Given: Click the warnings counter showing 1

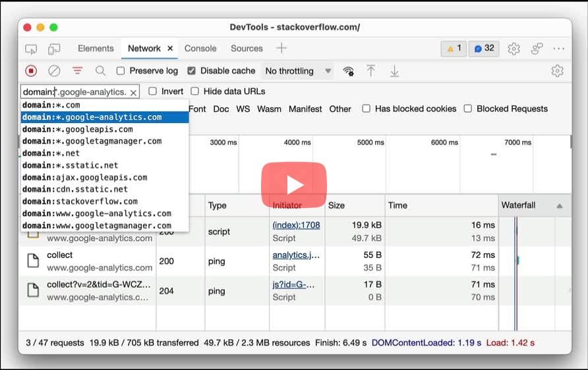Looking at the screenshot, I should pyautogui.click(x=454, y=49).
